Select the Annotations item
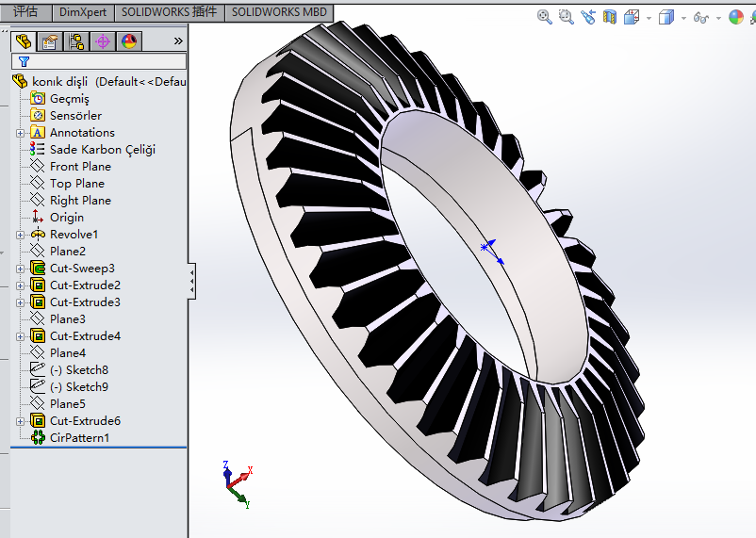 click(x=82, y=133)
